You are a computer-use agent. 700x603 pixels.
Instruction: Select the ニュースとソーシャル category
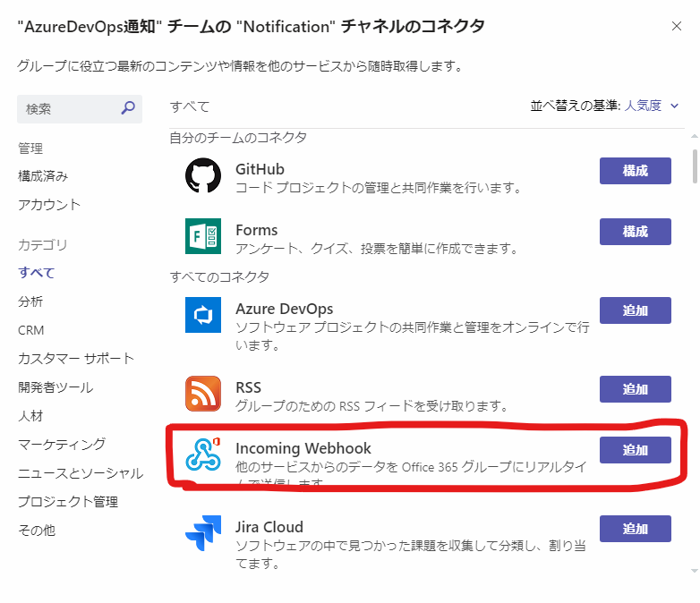tap(81, 473)
